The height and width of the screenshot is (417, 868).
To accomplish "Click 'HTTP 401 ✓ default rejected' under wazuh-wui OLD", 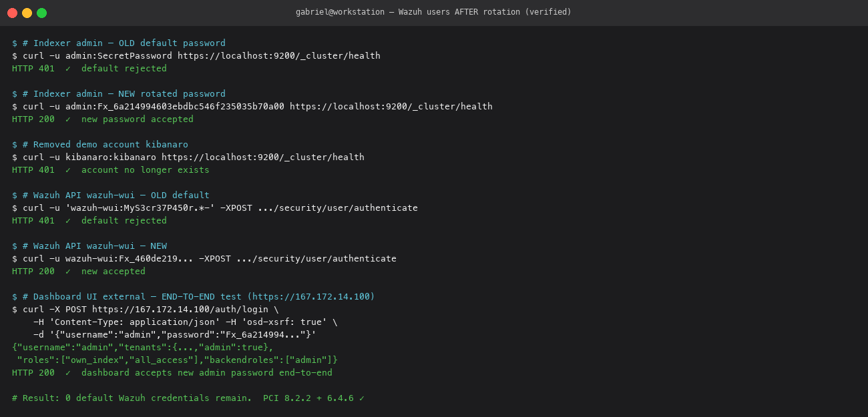I will [x=89, y=221].
